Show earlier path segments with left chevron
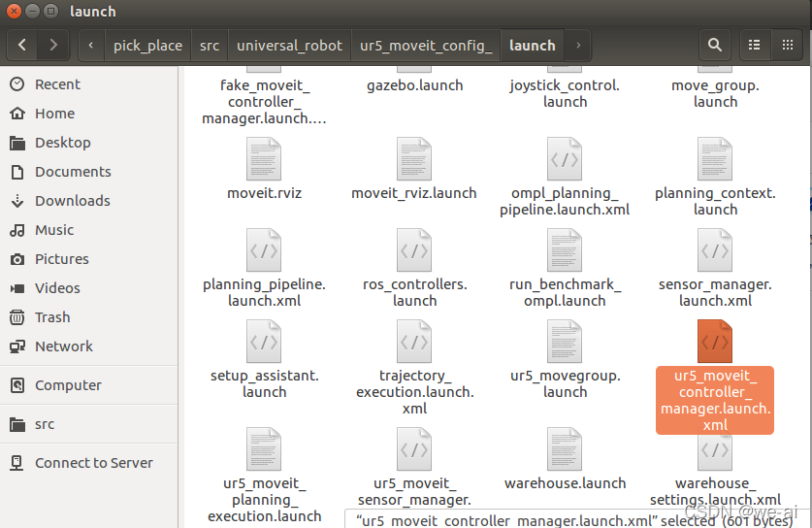 [91, 45]
